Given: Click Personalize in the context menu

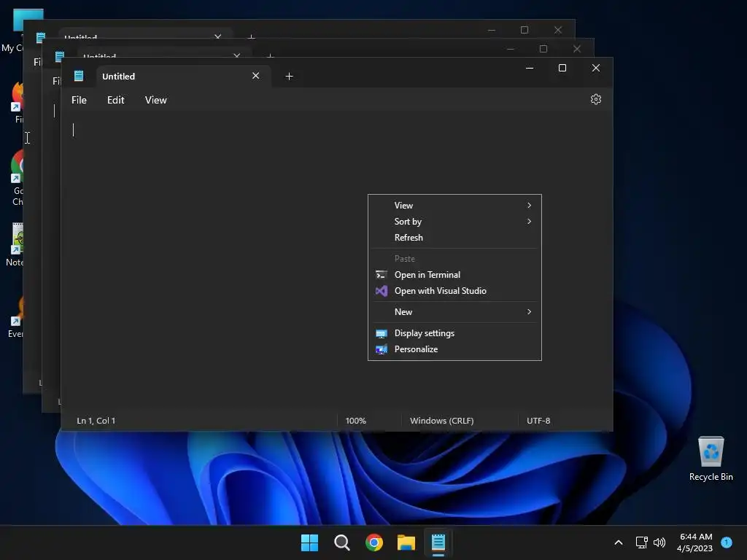Looking at the screenshot, I should [x=454, y=349].
